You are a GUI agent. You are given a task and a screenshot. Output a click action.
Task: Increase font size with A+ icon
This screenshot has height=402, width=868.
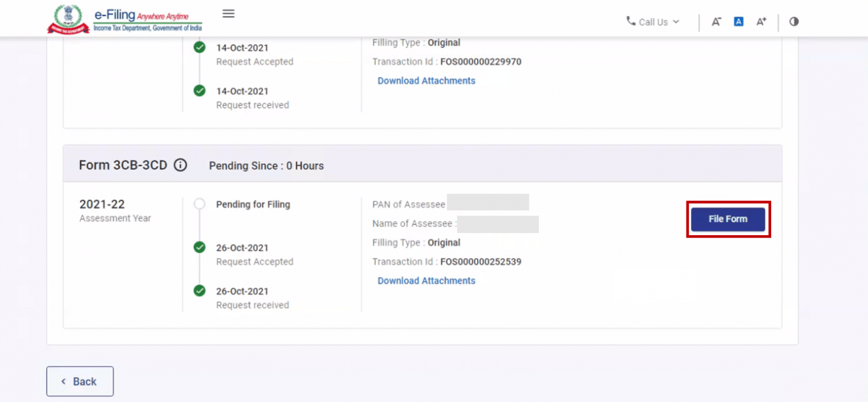761,21
